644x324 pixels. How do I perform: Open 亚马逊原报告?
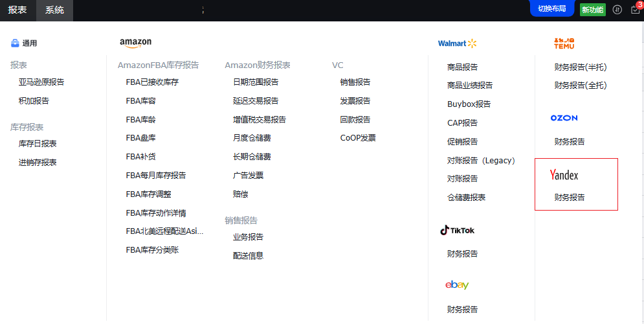coord(41,82)
